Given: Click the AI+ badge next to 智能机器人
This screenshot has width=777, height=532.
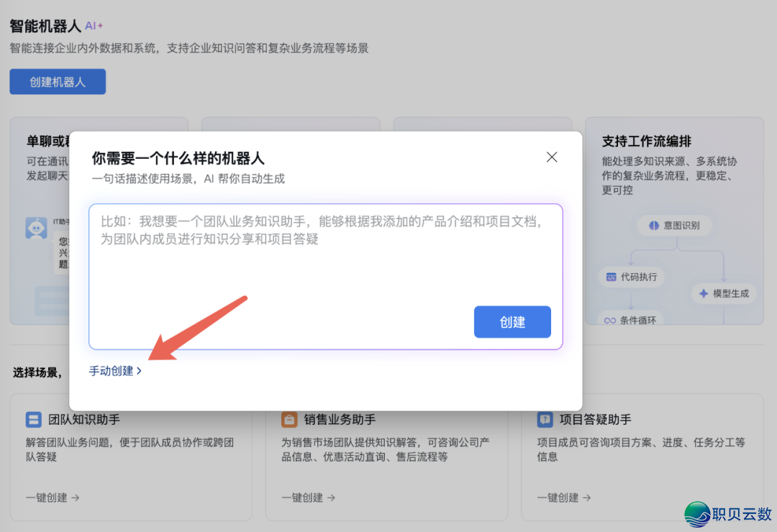Looking at the screenshot, I should pyautogui.click(x=92, y=25).
